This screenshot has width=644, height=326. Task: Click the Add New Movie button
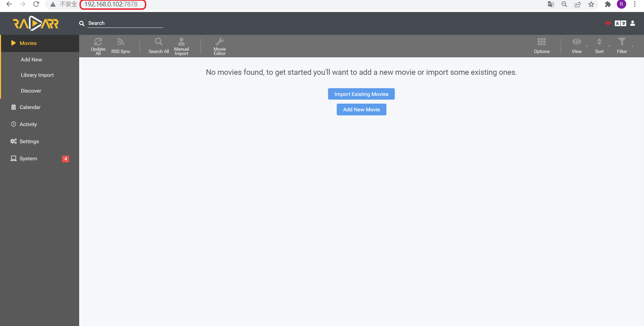pyautogui.click(x=361, y=109)
